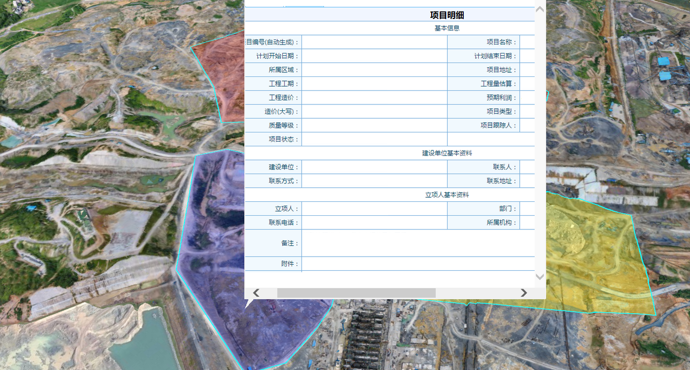Click the 立项人 input field

[x=374, y=209]
